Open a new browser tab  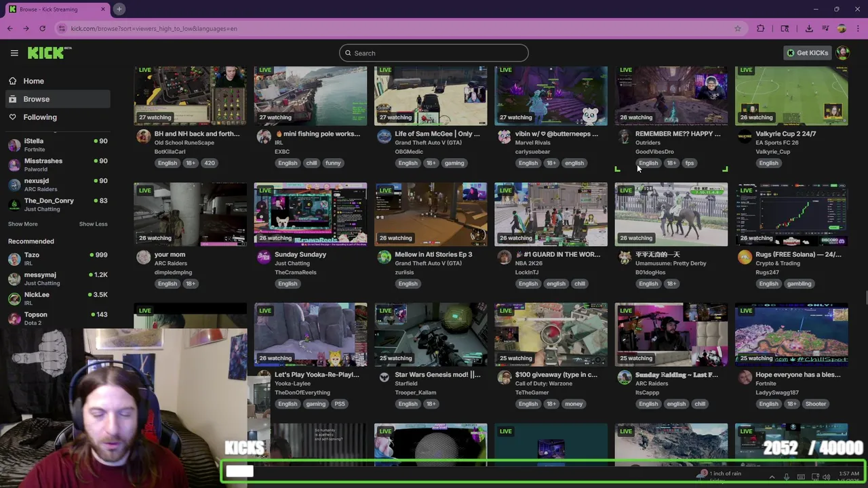coord(119,9)
